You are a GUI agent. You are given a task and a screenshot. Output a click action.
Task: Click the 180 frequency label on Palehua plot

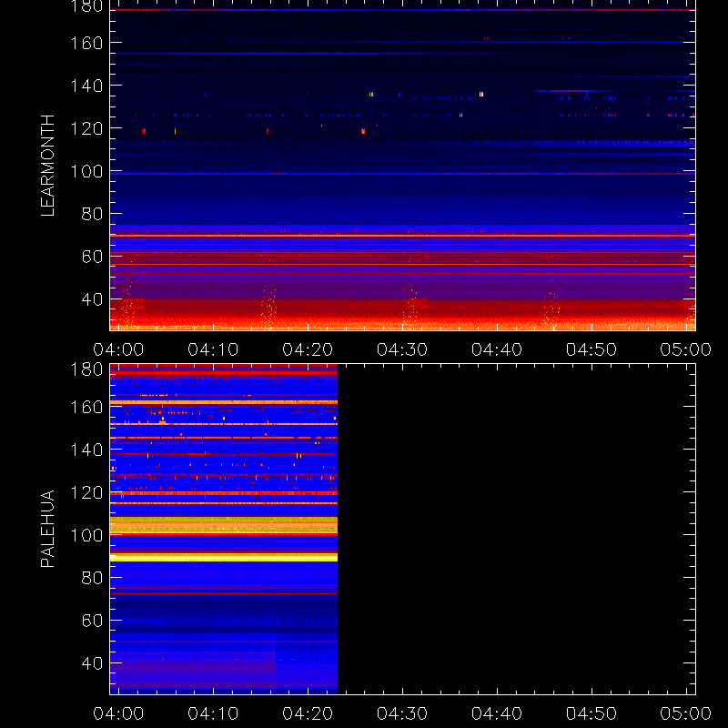[x=86, y=370]
